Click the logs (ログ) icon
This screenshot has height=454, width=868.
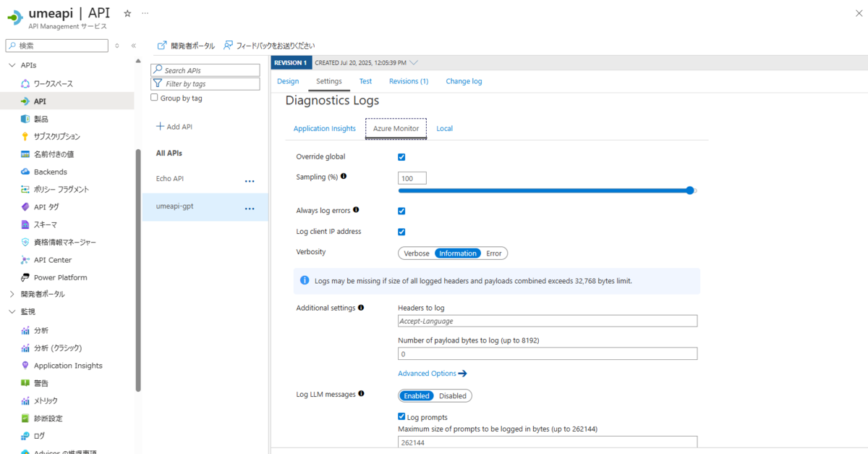[25, 436]
